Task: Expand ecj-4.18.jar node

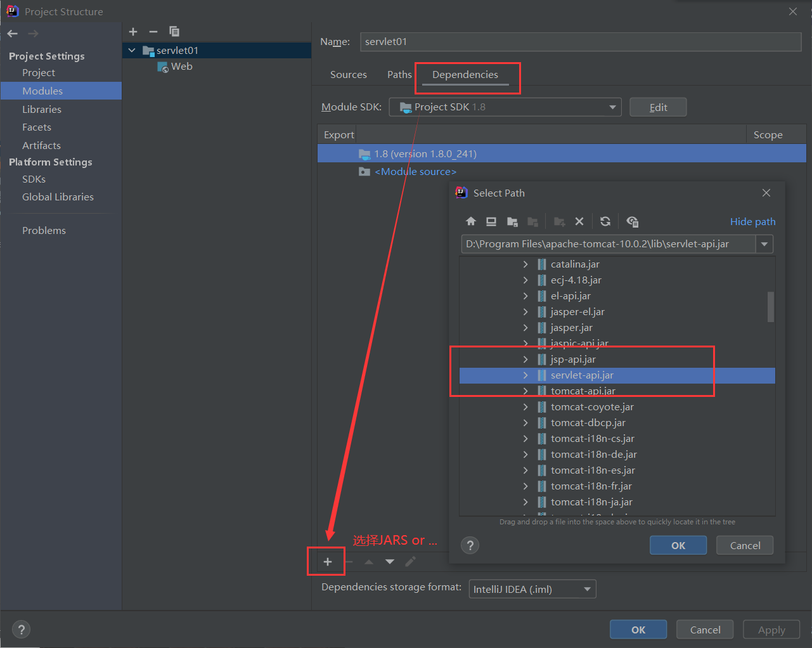Action: click(x=525, y=280)
